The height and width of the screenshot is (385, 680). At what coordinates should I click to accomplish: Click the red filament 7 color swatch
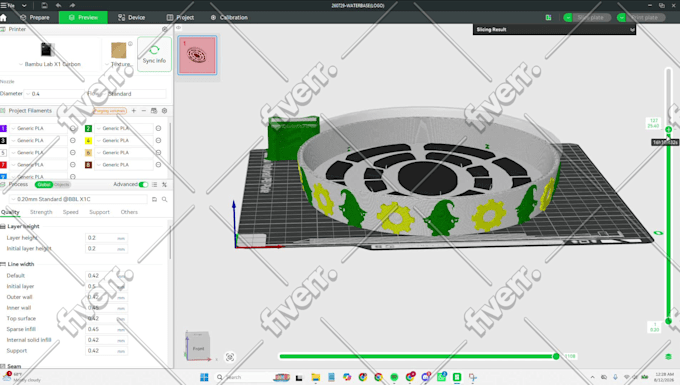pyautogui.click(x=3, y=165)
